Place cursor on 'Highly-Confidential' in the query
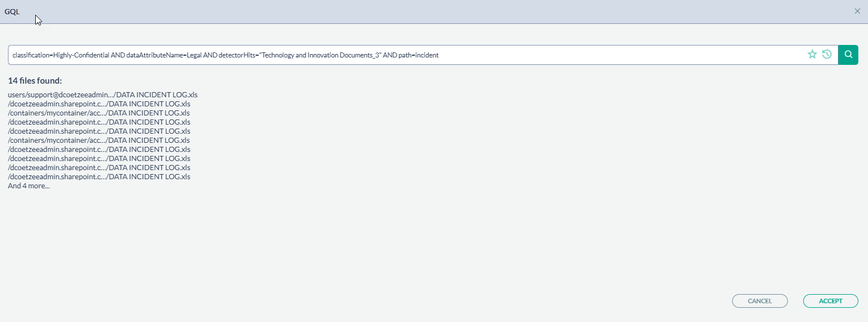The image size is (868, 322). click(x=81, y=55)
